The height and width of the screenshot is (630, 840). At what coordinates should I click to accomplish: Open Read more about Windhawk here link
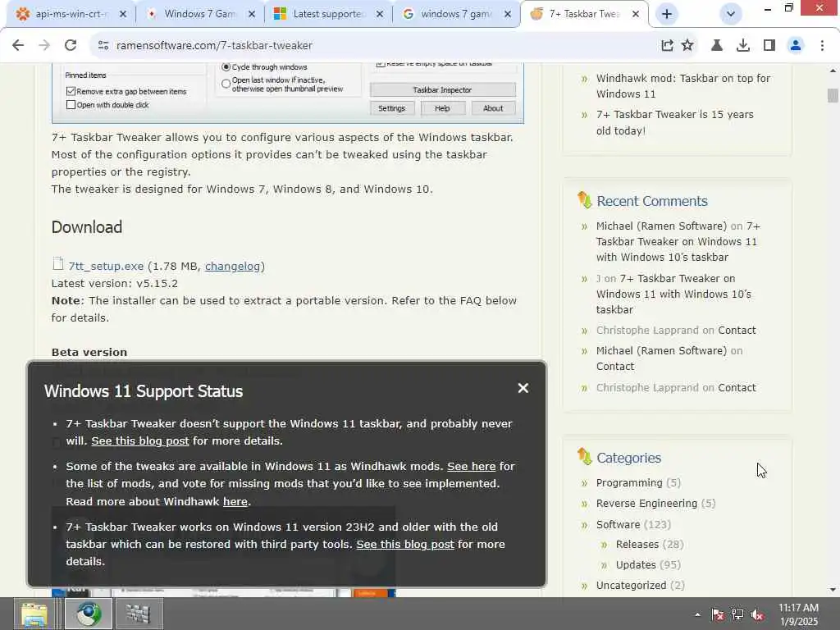pyautogui.click(x=235, y=501)
